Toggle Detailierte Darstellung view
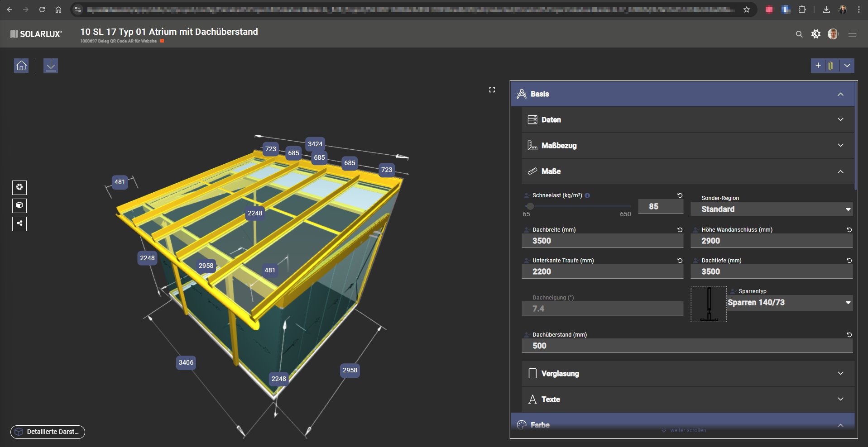Viewport: 868px width, 447px height. pyautogui.click(x=48, y=432)
